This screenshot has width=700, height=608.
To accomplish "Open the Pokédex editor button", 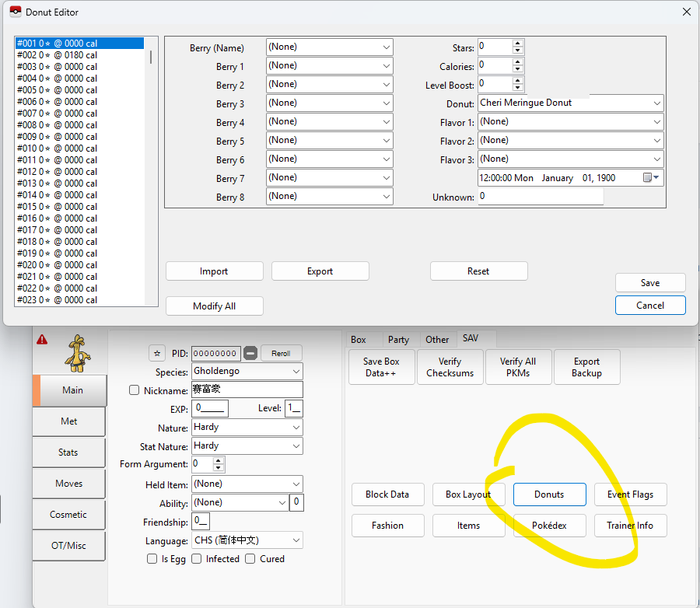I will (549, 526).
